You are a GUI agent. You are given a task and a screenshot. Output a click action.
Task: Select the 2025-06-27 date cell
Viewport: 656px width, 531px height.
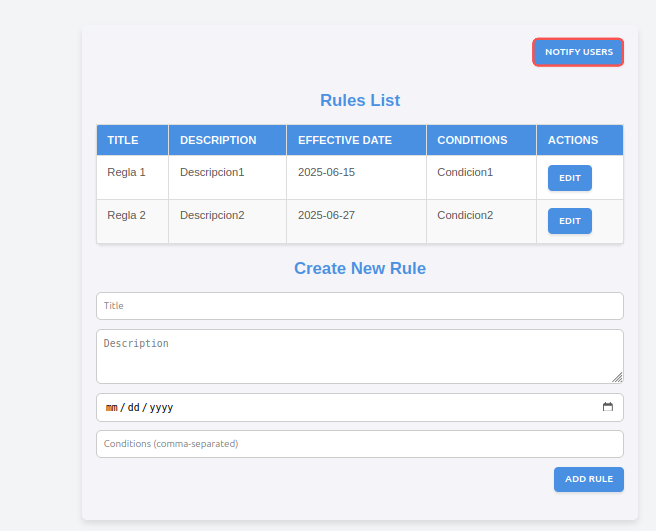tap(356, 221)
